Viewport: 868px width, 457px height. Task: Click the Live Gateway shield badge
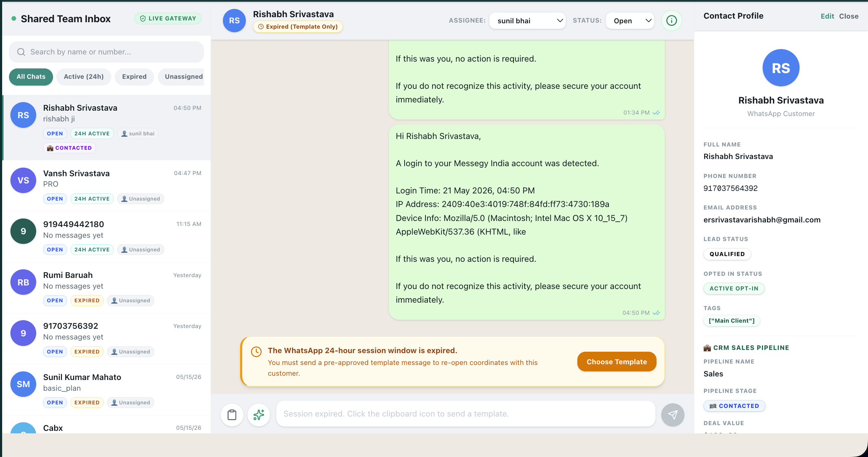point(168,18)
